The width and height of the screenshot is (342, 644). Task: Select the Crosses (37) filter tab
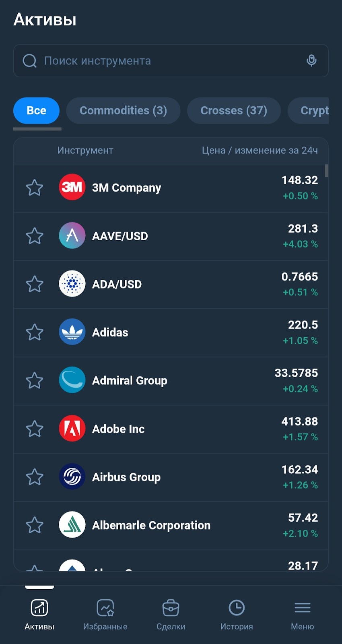pos(234,110)
